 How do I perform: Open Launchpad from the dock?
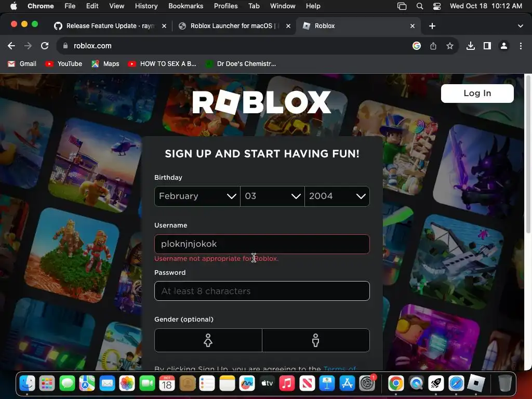point(47,384)
